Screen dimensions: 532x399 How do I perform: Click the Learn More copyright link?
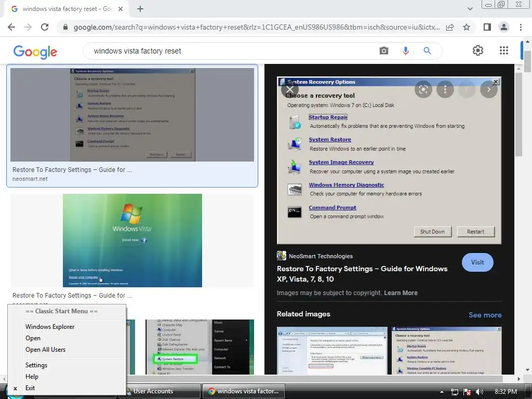click(401, 293)
